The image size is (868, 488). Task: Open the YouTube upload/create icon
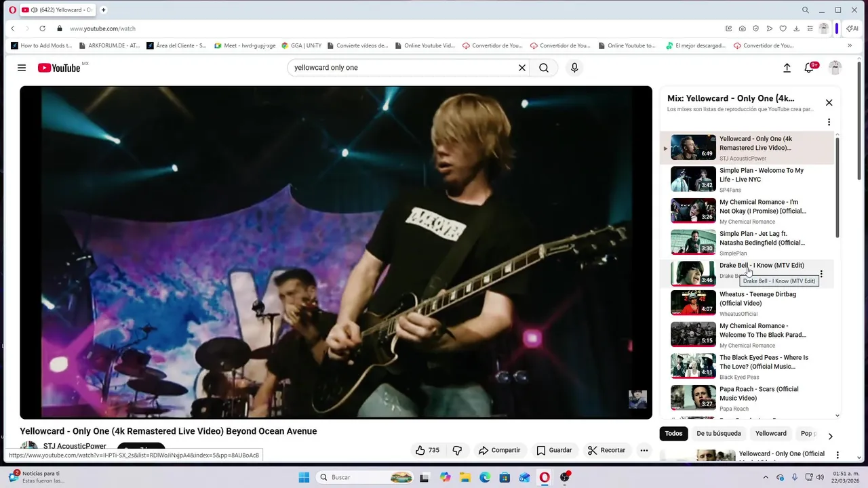[787, 68]
